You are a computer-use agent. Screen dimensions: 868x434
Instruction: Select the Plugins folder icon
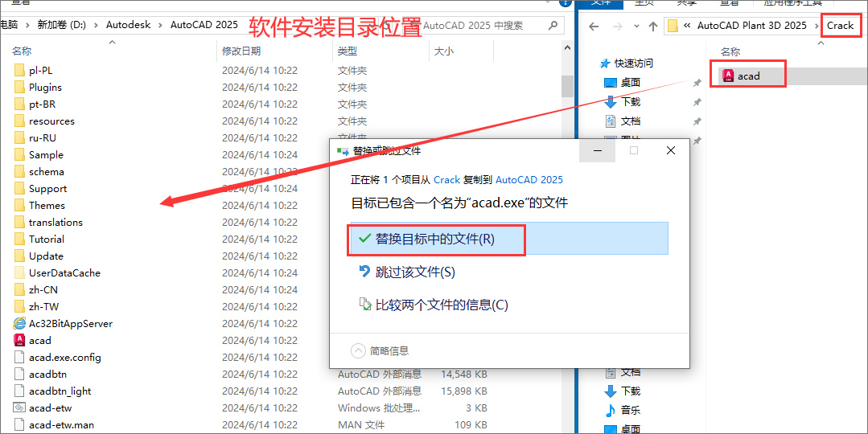click(x=19, y=88)
